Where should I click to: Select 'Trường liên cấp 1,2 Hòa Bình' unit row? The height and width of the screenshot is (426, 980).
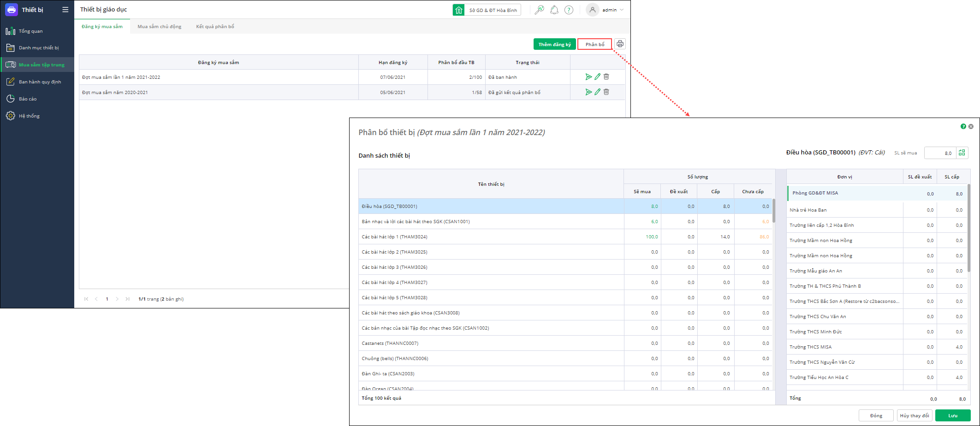point(877,225)
